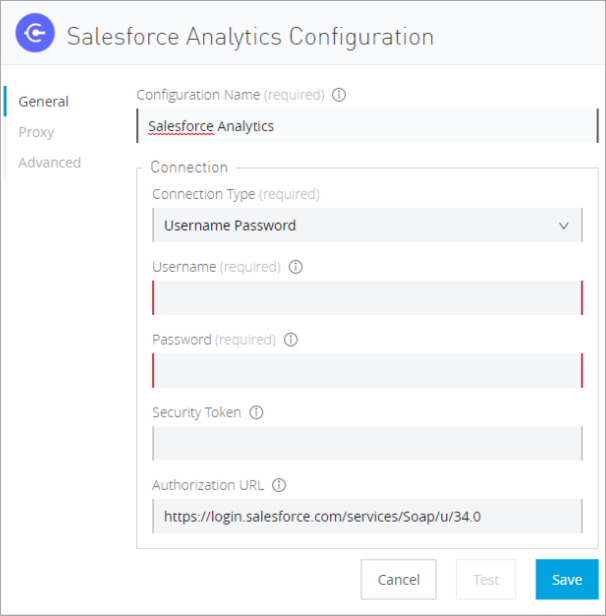Click info icon beside Security Token

tap(256, 412)
